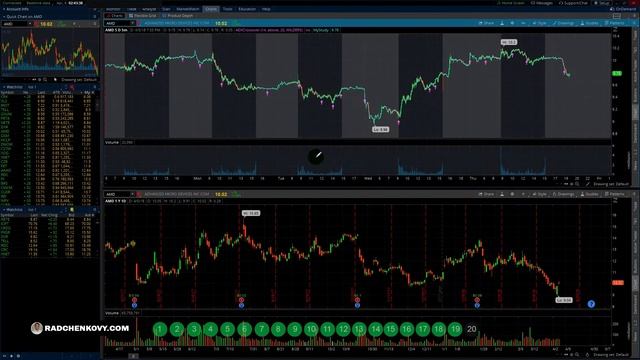Select the Charts sub-tab
This screenshot has height=360, width=640.
coord(115,16)
